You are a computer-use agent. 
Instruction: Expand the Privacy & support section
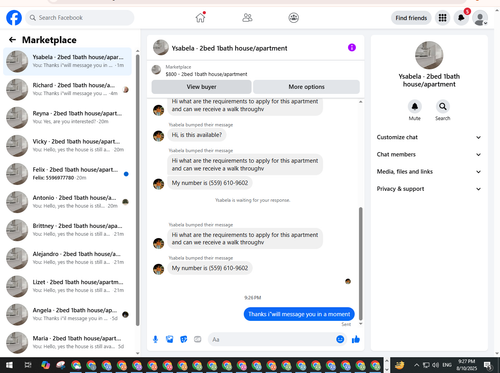[429, 189]
